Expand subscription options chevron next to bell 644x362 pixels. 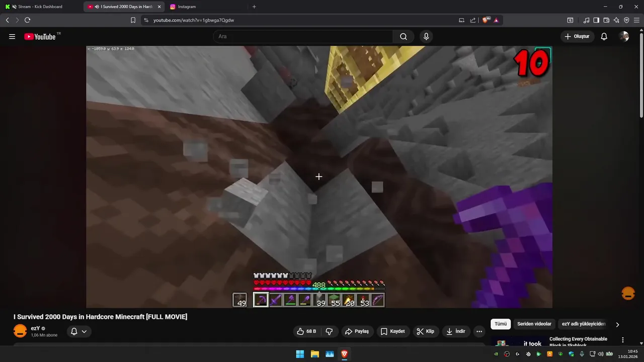click(84, 331)
